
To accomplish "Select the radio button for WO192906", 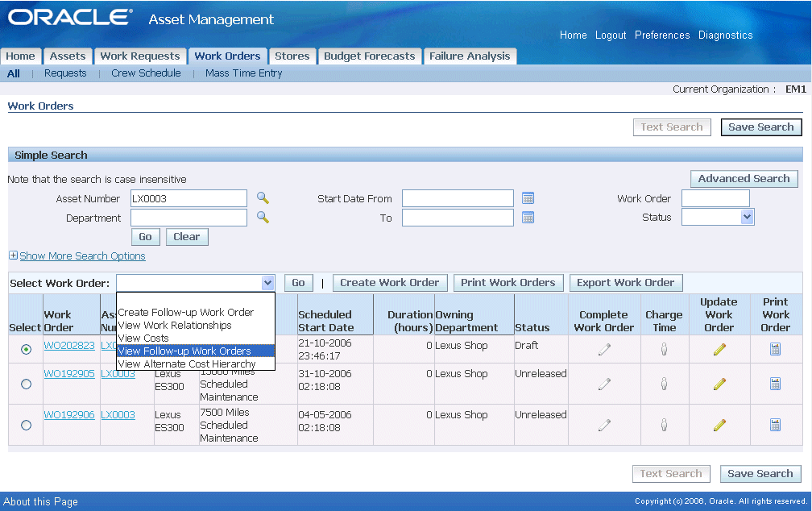I will (x=26, y=425).
